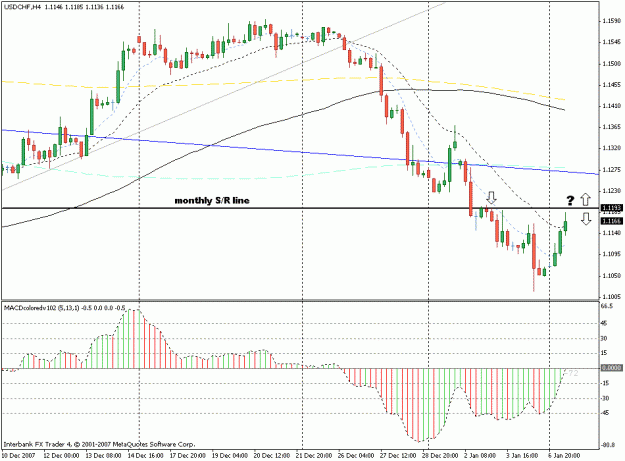Click the 12 Dec 00:00 time label

click(x=61, y=455)
